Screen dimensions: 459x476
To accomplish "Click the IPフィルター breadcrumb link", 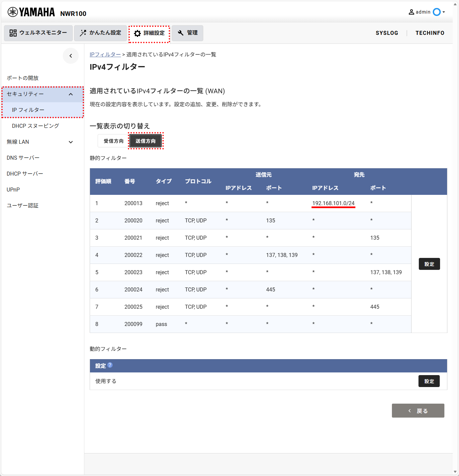I will [105, 54].
